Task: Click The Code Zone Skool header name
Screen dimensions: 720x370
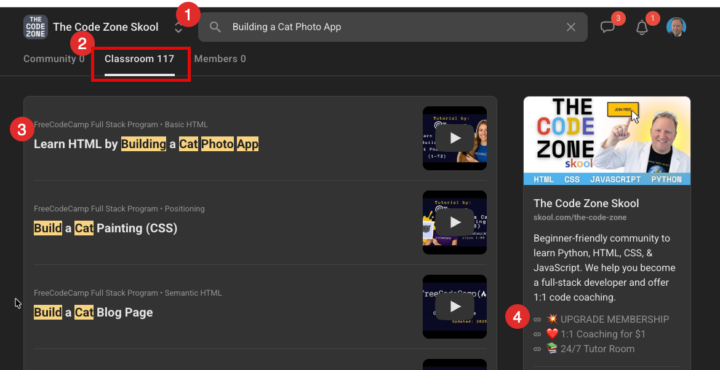Action: click(106, 27)
